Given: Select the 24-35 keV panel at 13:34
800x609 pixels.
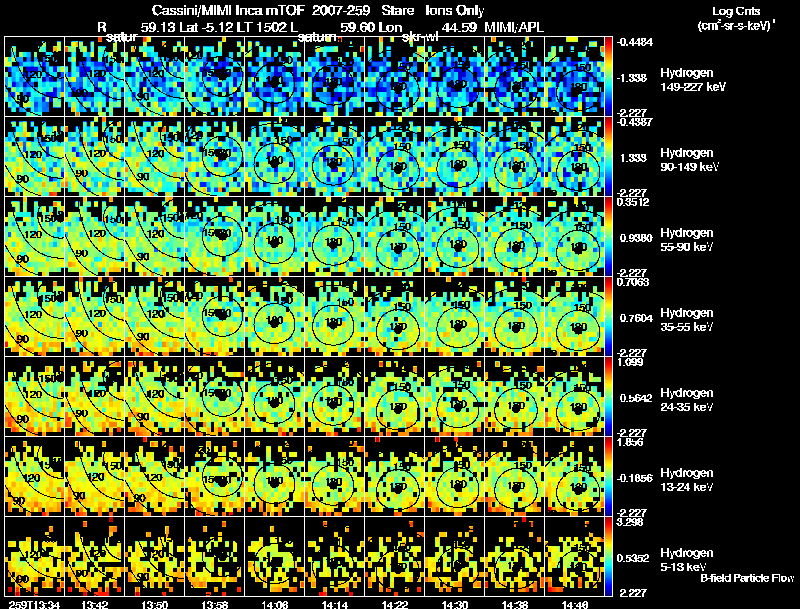Looking at the screenshot, I should tap(35, 397).
